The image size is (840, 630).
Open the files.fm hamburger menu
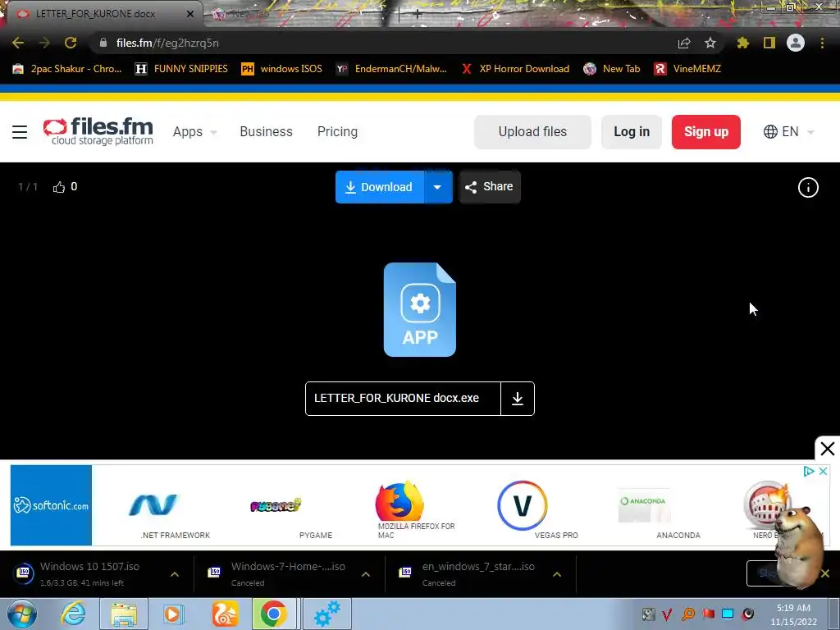tap(20, 132)
